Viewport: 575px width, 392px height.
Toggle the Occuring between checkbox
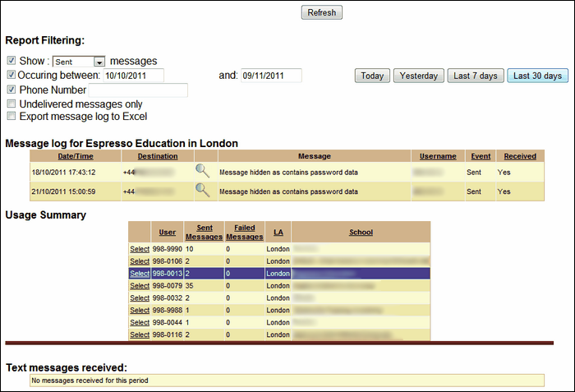tap(11, 75)
